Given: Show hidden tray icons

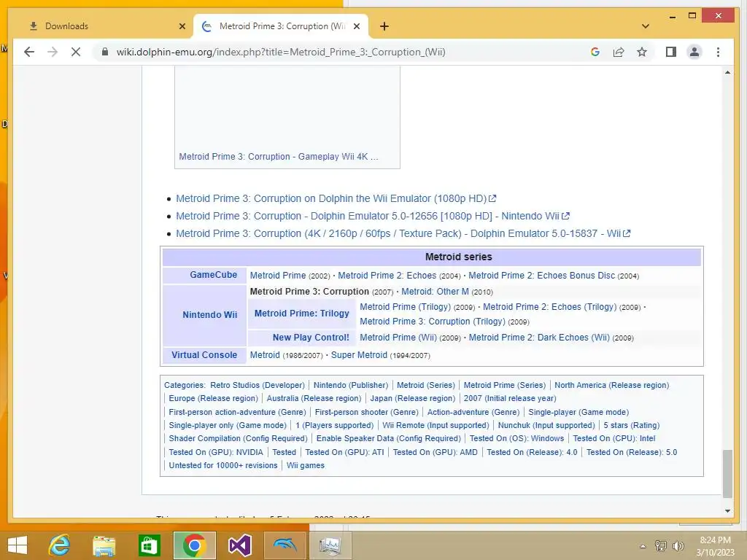Looking at the screenshot, I should click(643, 546).
